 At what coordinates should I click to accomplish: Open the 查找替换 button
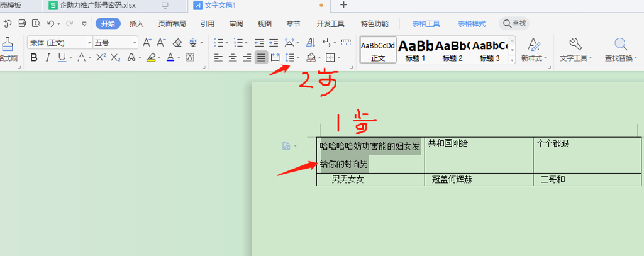tap(621, 50)
